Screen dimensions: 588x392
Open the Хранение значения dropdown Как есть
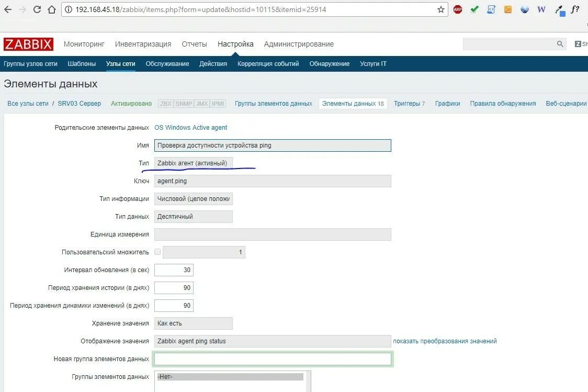click(x=194, y=323)
